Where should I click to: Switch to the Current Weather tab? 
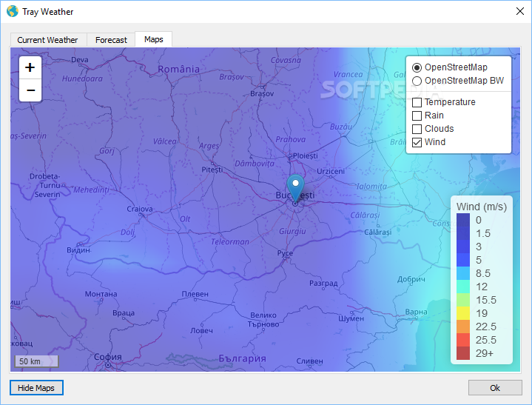(x=47, y=40)
